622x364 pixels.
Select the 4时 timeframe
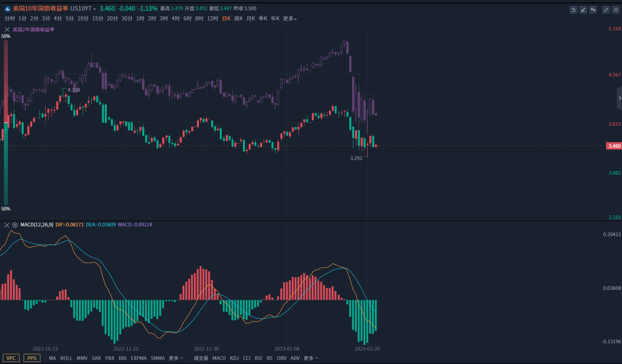click(x=176, y=19)
